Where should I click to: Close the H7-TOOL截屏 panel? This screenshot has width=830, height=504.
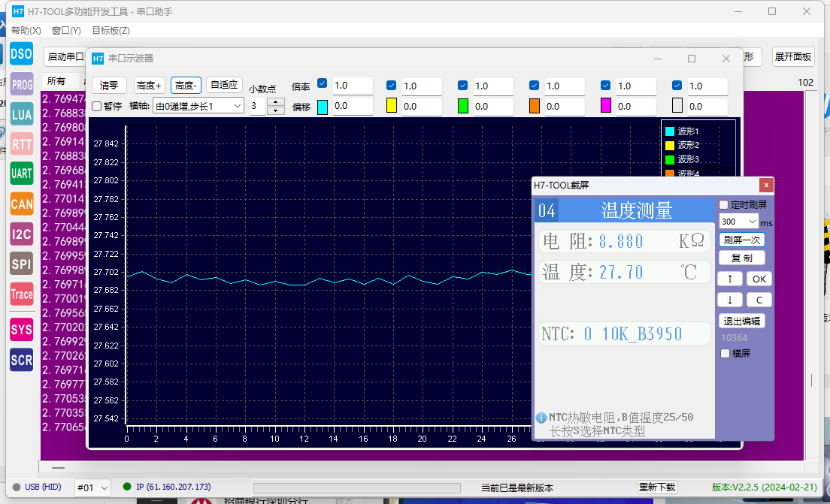(766, 185)
